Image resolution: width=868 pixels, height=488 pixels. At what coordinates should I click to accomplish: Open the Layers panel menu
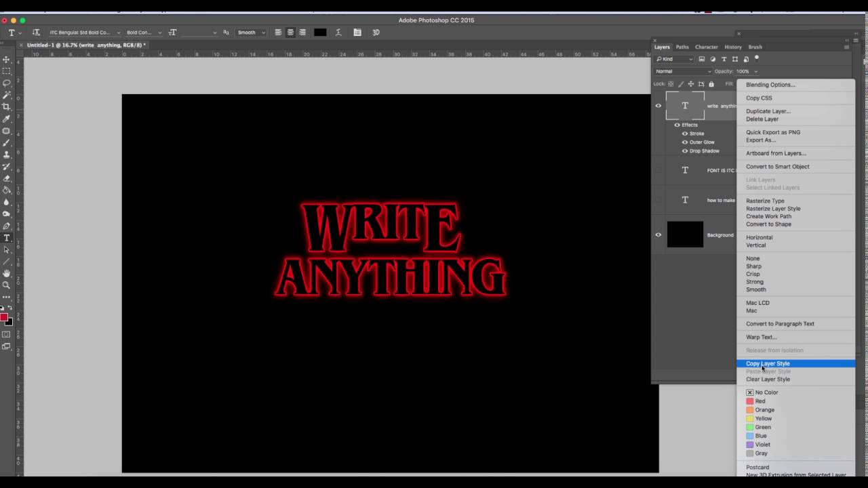coord(846,47)
